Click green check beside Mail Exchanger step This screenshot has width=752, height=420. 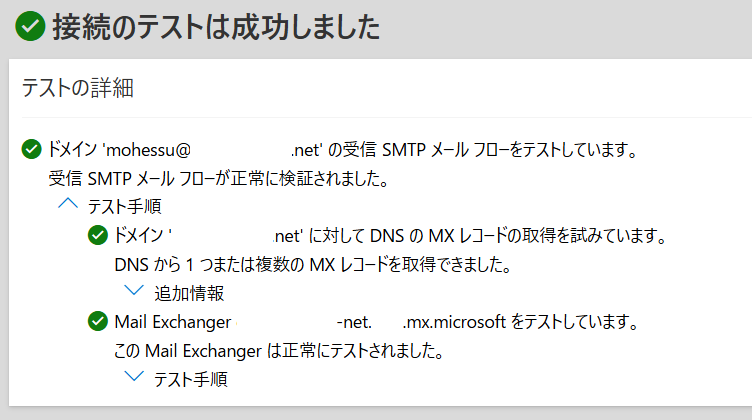[x=98, y=321]
